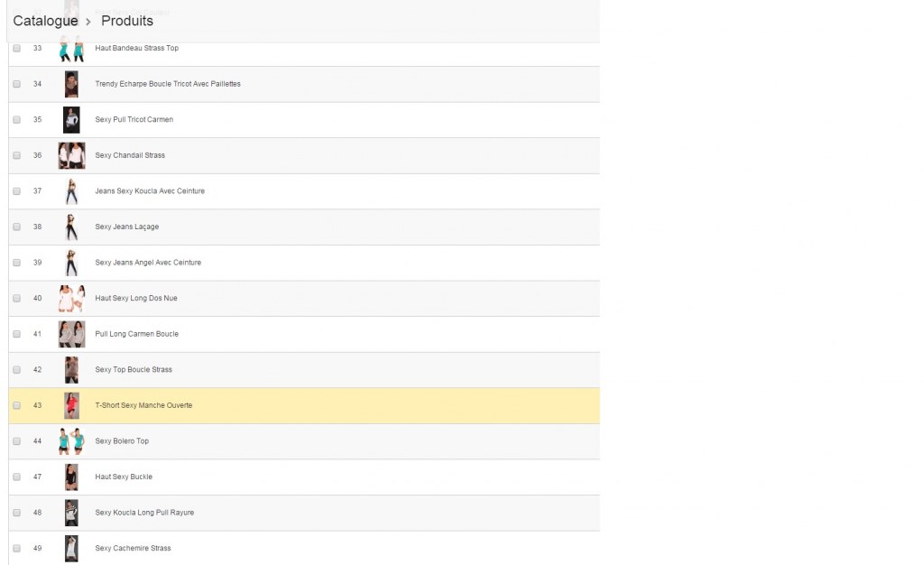924x565 pixels.
Task: Select the T-Short Sexy Manche Ouverte thumbnail
Action: pos(71,406)
